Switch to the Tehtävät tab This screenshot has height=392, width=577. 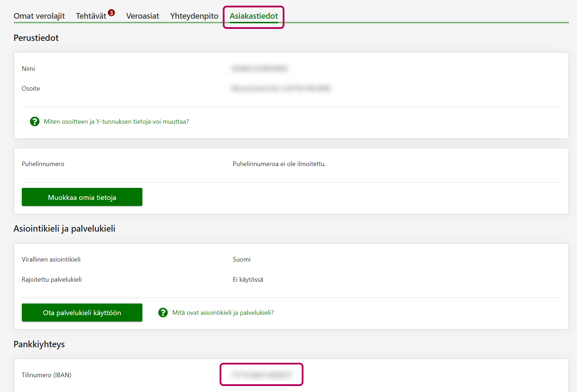[91, 16]
